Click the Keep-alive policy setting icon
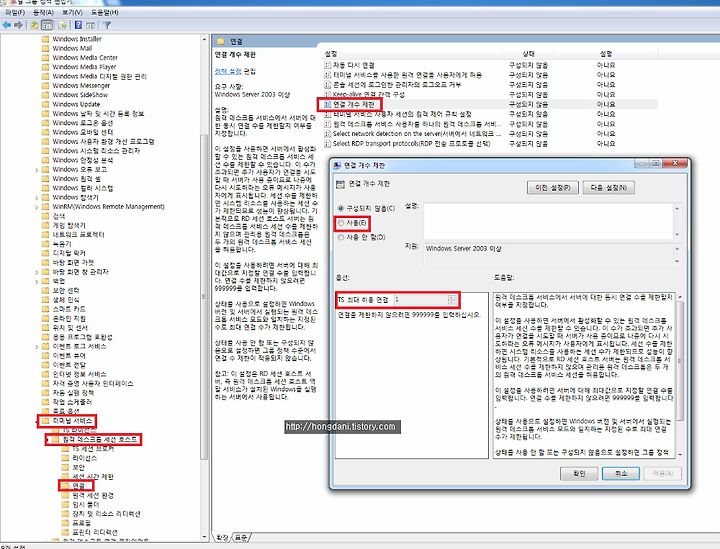 [x=327, y=95]
